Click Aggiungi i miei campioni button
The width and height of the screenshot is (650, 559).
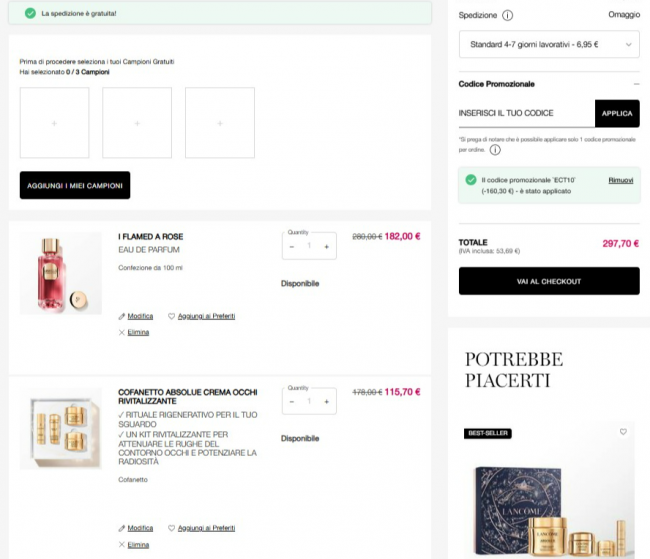point(75,185)
